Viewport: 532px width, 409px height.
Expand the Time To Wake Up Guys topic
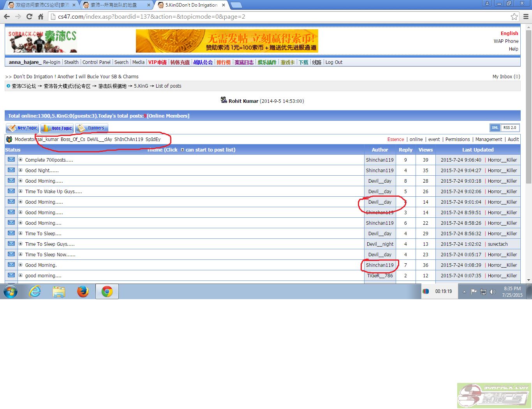(21, 191)
